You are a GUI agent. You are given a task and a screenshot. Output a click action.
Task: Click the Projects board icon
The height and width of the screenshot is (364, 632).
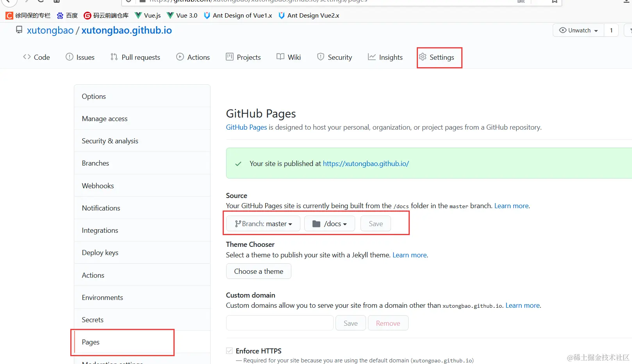point(230,57)
